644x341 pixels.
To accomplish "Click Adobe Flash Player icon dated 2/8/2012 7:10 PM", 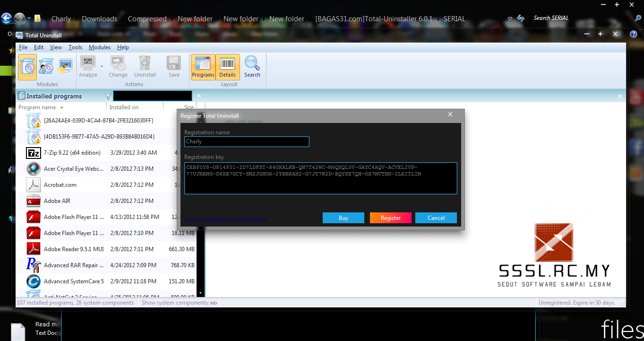I will click(x=34, y=233).
